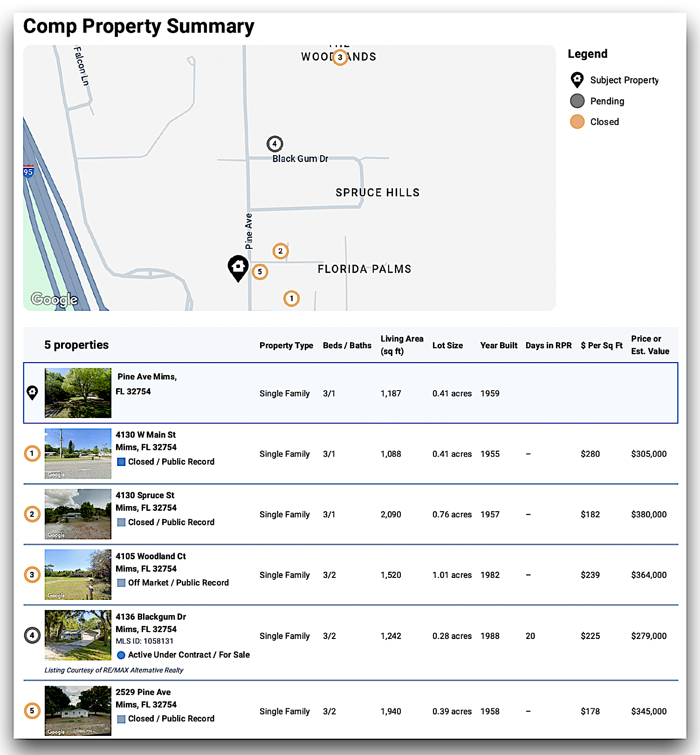Open the 4136 Blackgum Dr listing

pyautogui.click(x=151, y=617)
